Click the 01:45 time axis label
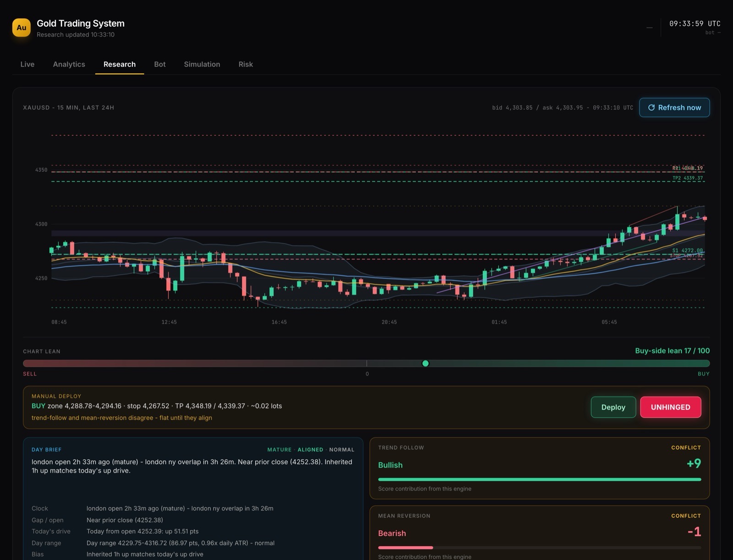Viewport: 733px width, 560px height. [x=499, y=322]
